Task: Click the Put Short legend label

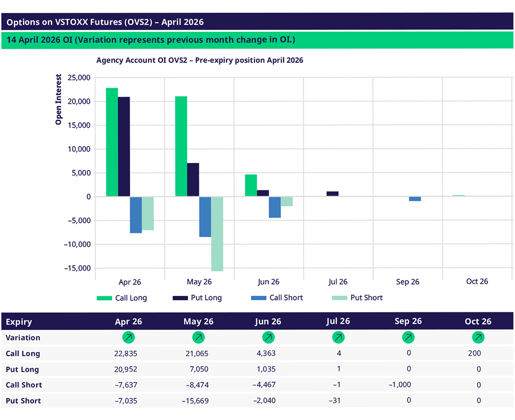Action: tap(367, 297)
